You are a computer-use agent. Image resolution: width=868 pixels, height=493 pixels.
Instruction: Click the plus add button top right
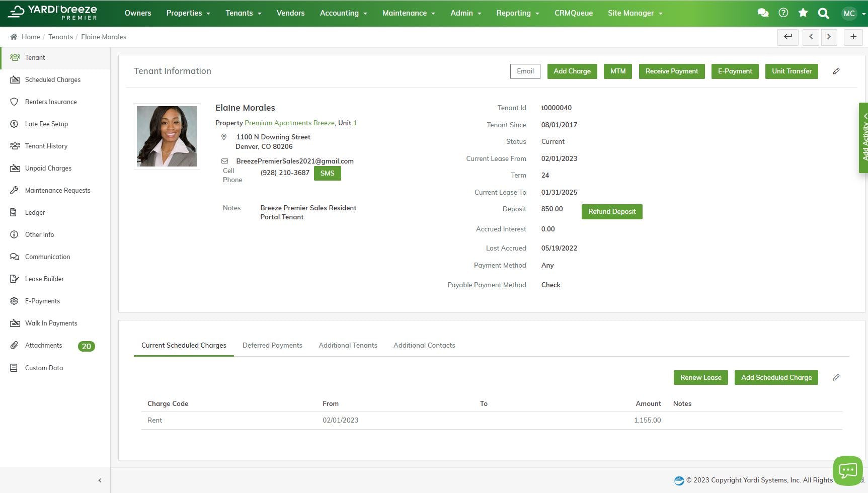tap(853, 37)
